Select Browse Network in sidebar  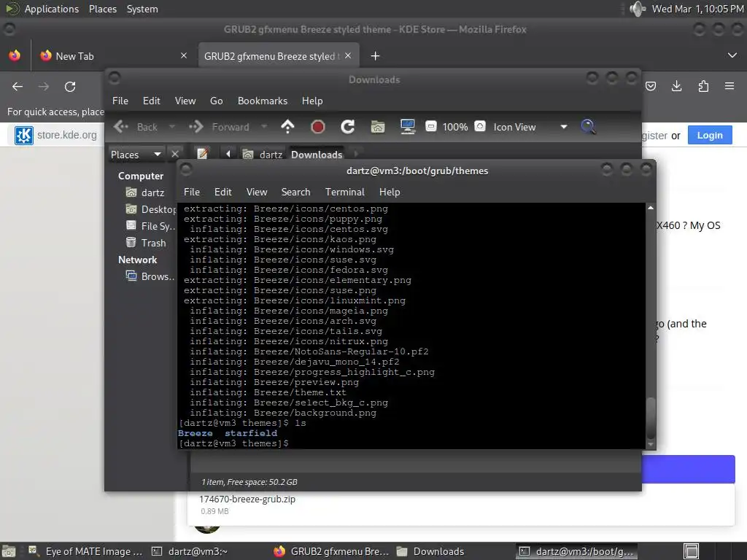click(150, 276)
